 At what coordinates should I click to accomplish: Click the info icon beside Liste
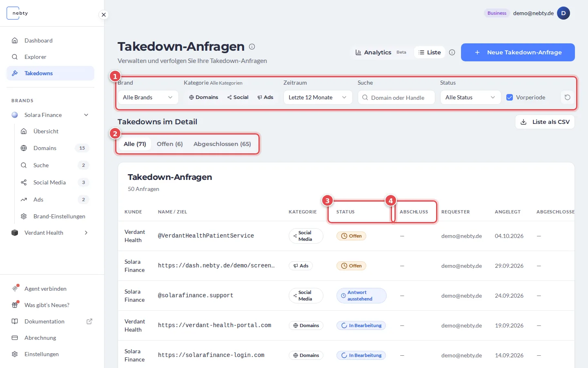click(x=452, y=52)
